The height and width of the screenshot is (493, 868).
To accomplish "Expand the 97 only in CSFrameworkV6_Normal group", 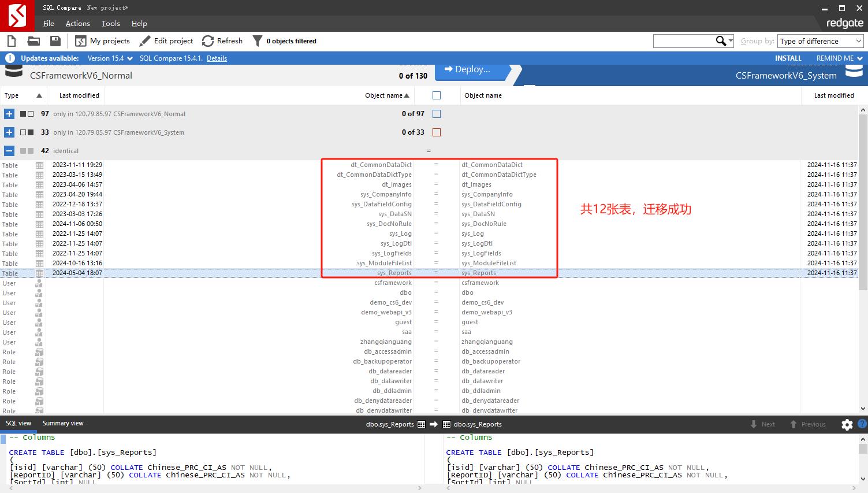I will 9,114.
